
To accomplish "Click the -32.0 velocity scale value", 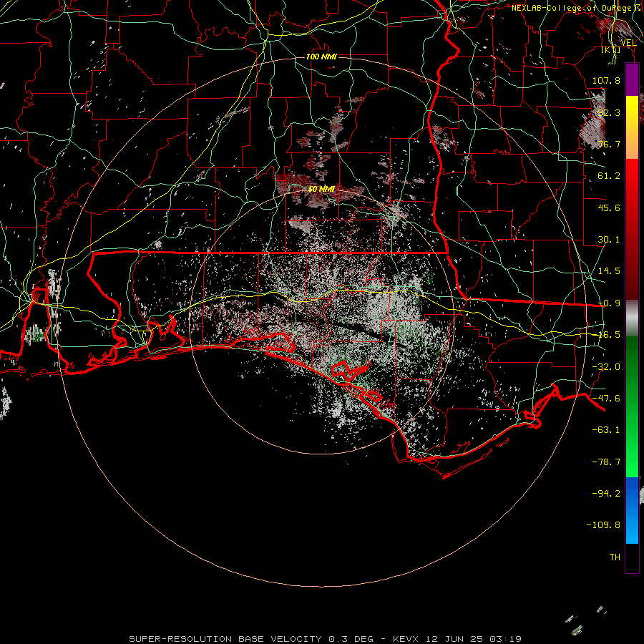I will pyautogui.click(x=606, y=367).
